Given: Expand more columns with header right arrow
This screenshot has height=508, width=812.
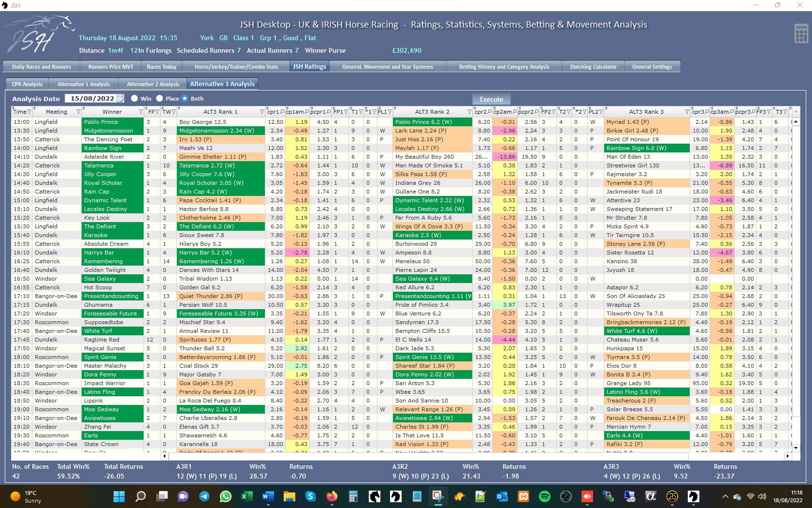Looking at the screenshot, I should point(796,112).
